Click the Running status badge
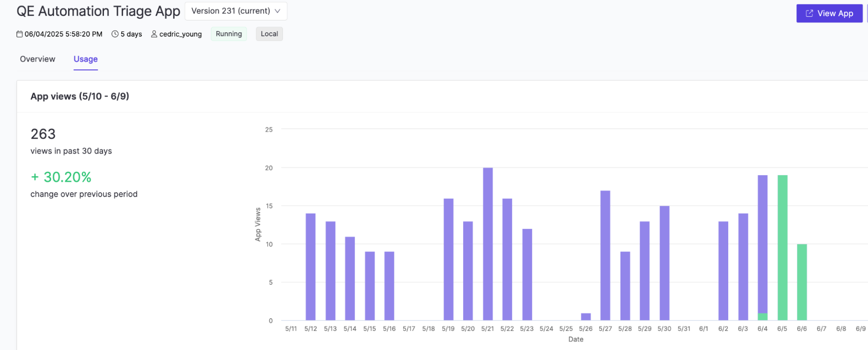 coord(229,34)
